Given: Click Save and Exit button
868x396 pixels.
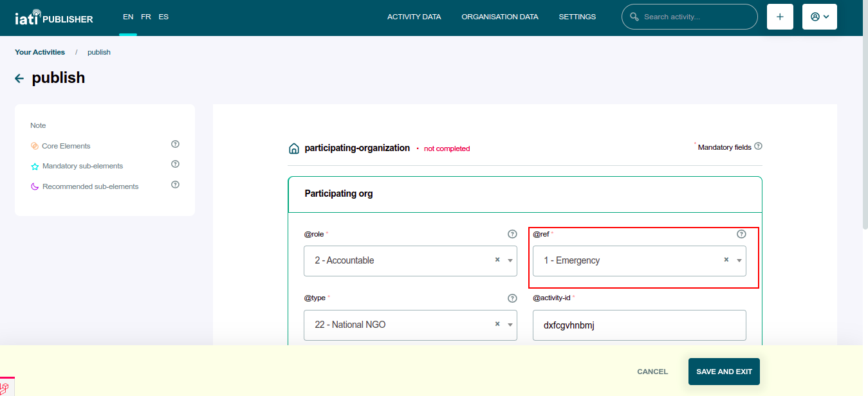Looking at the screenshot, I should click(x=724, y=372).
